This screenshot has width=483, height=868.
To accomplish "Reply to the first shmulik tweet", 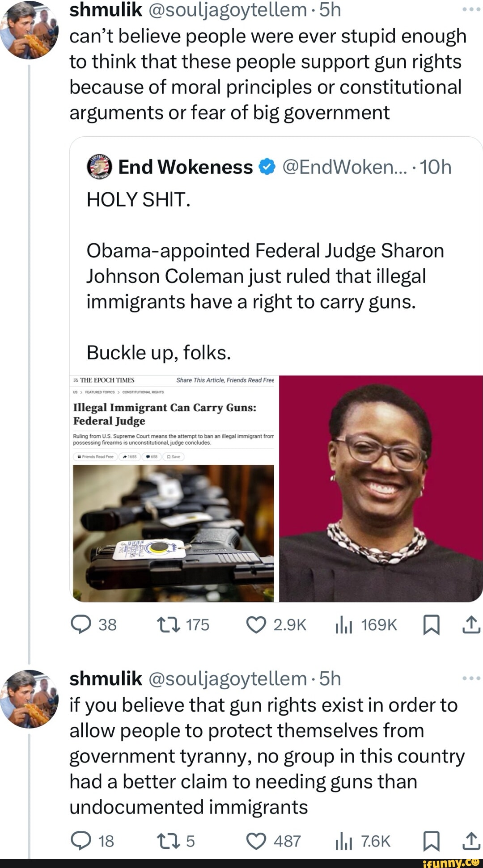I will 81,624.
